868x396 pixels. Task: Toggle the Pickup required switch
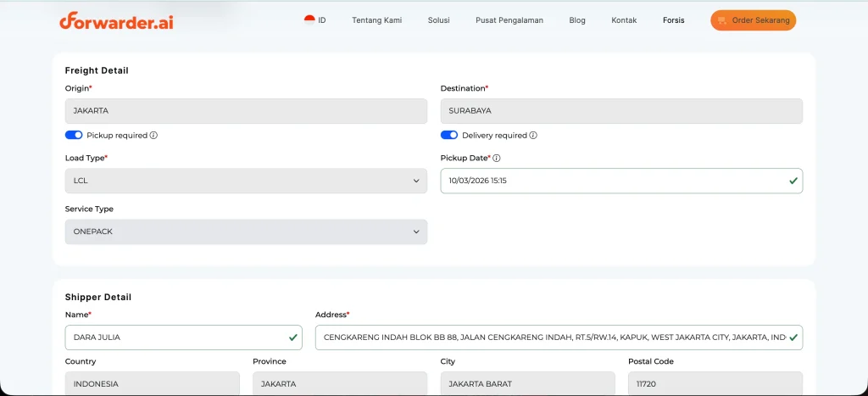[74, 135]
